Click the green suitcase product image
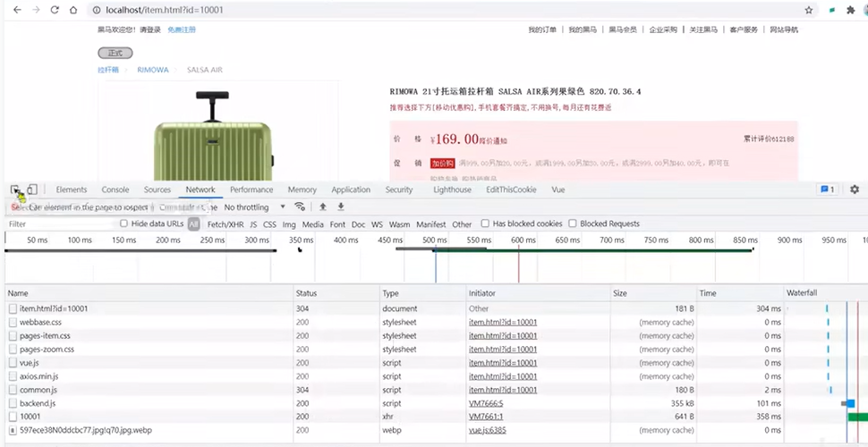The width and height of the screenshot is (868, 447). click(x=214, y=136)
